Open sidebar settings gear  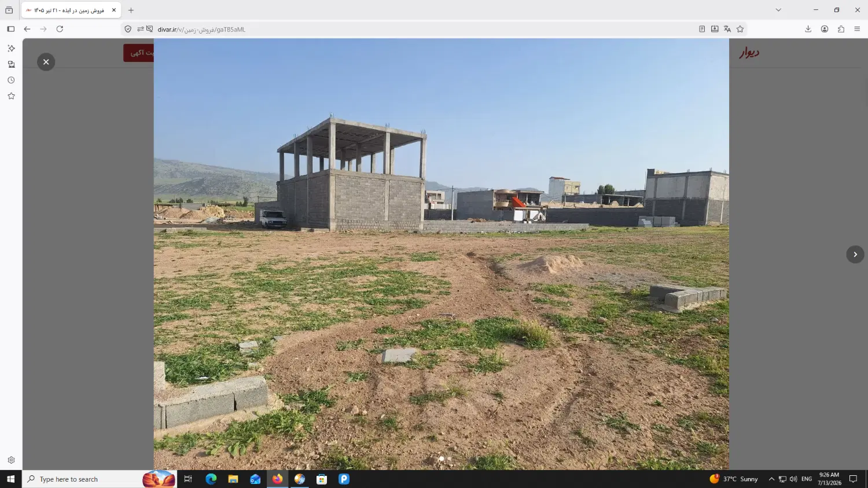pyautogui.click(x=11, y=460)
